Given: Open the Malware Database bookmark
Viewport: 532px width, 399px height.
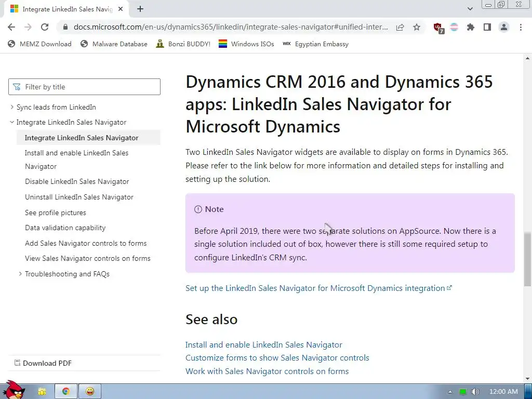Looking at the screenshot, I should click(114, 44).
